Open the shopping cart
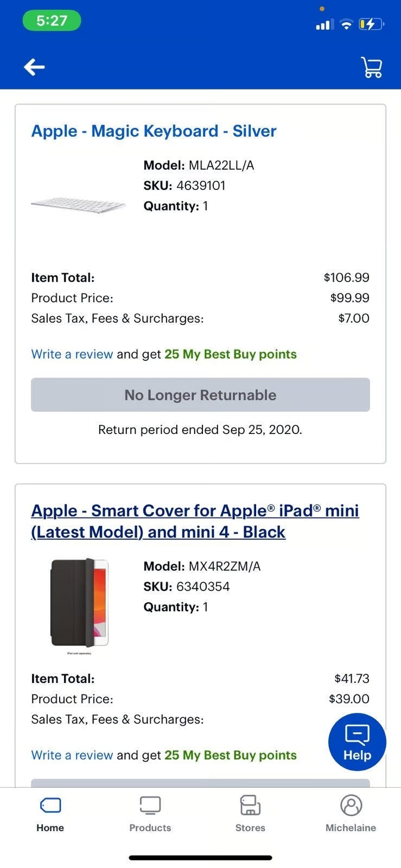Image resolution: width=401 pixels, height=868 pixels. (371, 67)
